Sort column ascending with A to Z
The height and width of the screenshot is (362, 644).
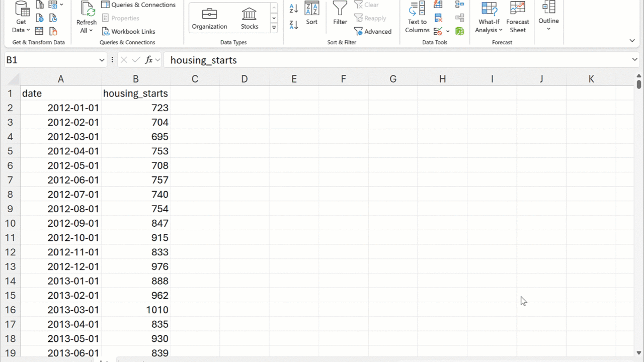pos(294,9)
